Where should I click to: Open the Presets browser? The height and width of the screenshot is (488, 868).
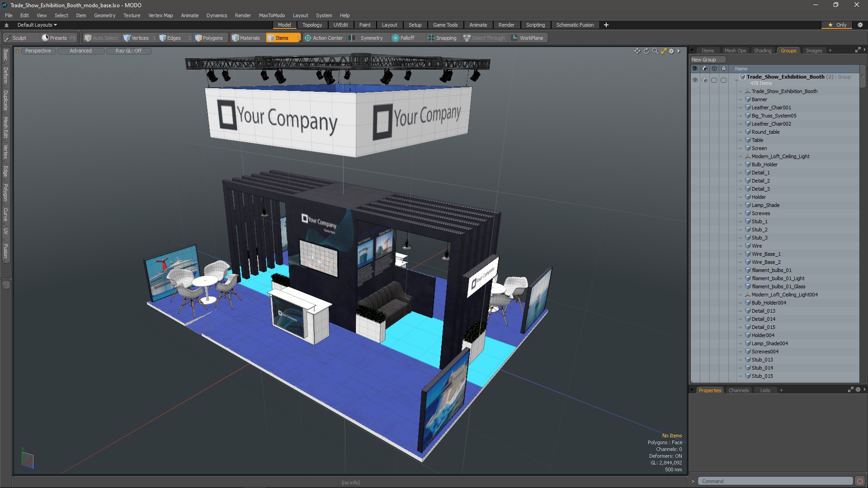(59, 38)
